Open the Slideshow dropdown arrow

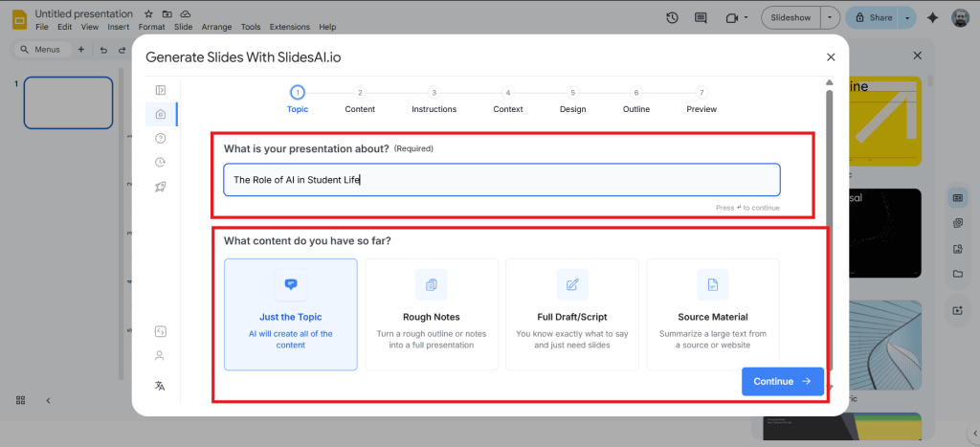pyautogui.click(x=830, y=18)
